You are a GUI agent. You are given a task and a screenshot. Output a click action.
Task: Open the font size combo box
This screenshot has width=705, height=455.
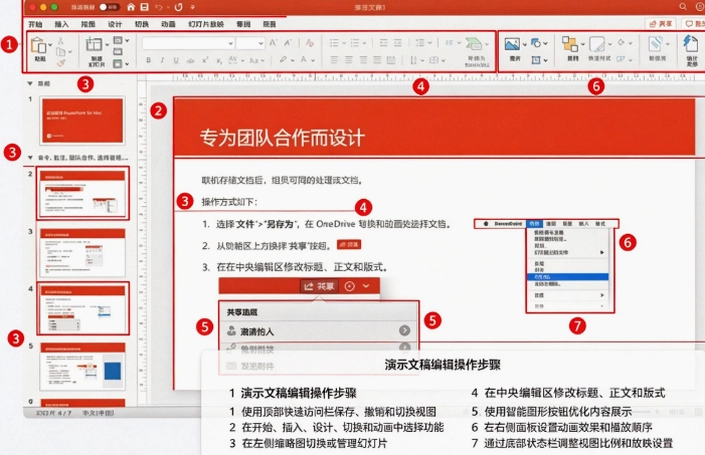click(x=250, y=43)
